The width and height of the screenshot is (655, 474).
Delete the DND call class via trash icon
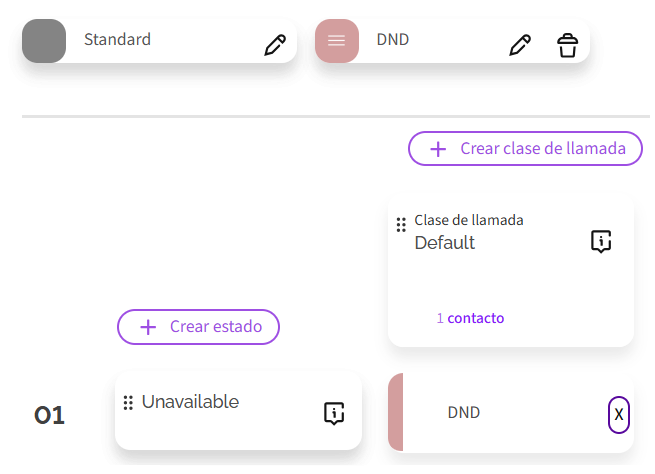point(567,45)
